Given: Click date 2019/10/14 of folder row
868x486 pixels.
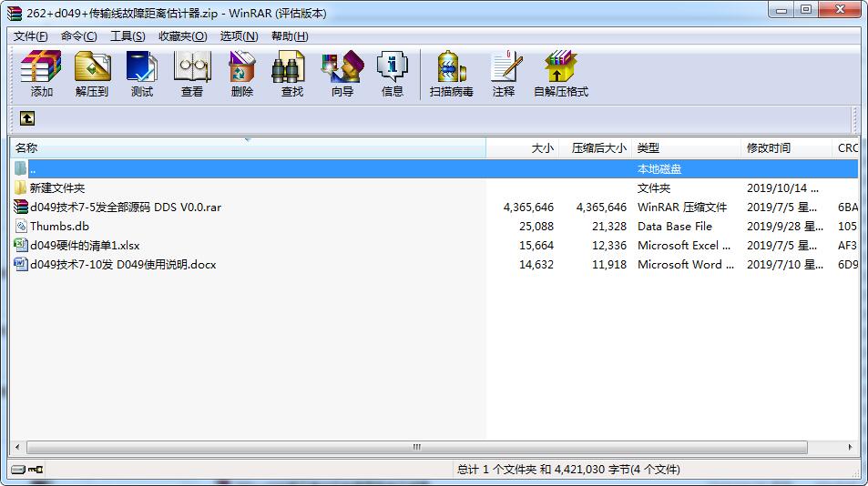Looking at the screenshot, I should click(x=782, y=188).
